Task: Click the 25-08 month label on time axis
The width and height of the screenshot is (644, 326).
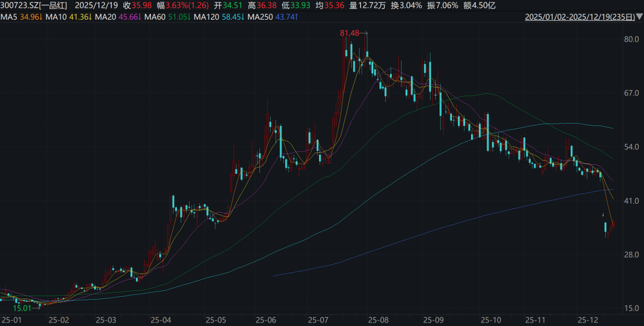Action: (378, 319)
